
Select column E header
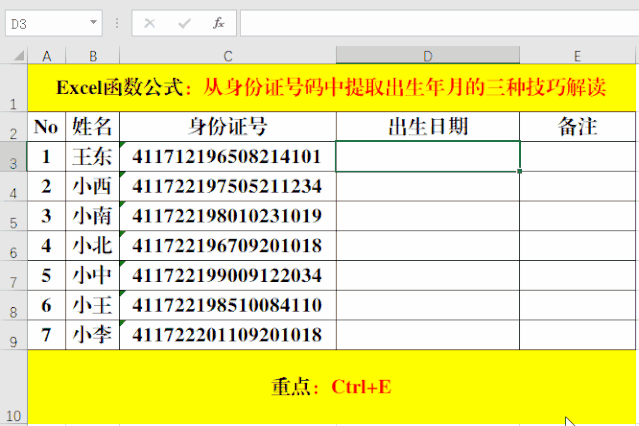577,56
